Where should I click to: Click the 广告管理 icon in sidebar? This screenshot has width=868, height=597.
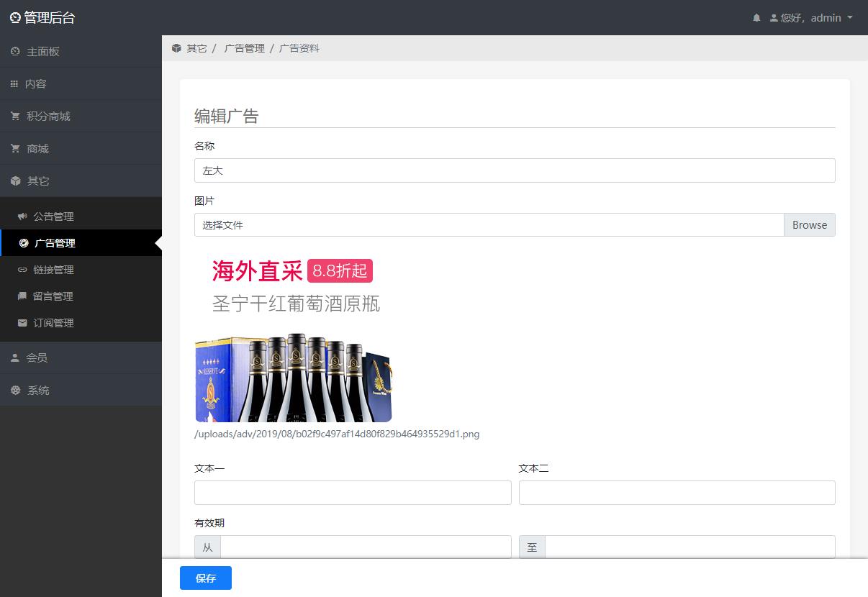coord(24,243)
